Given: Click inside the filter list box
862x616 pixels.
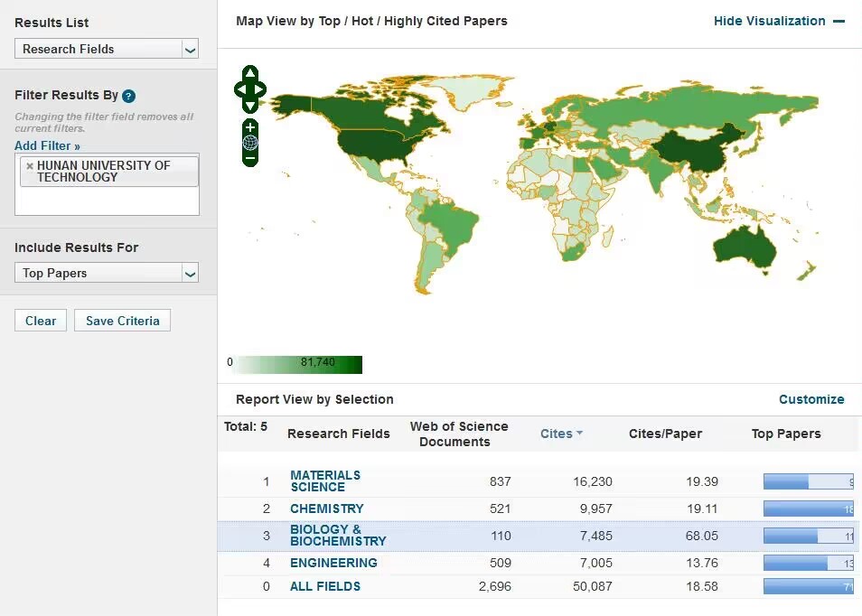Looking at the screenshot, I should click(x=107, y=201).
